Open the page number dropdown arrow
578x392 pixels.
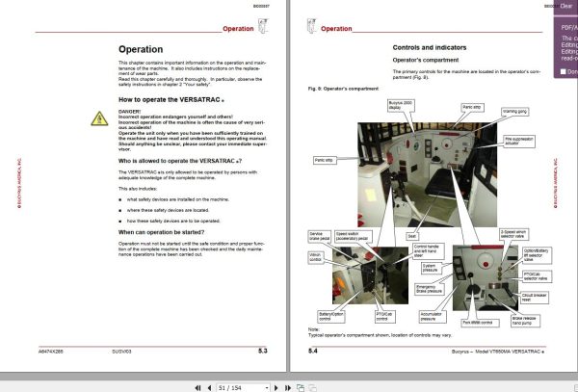coord(267,388)
